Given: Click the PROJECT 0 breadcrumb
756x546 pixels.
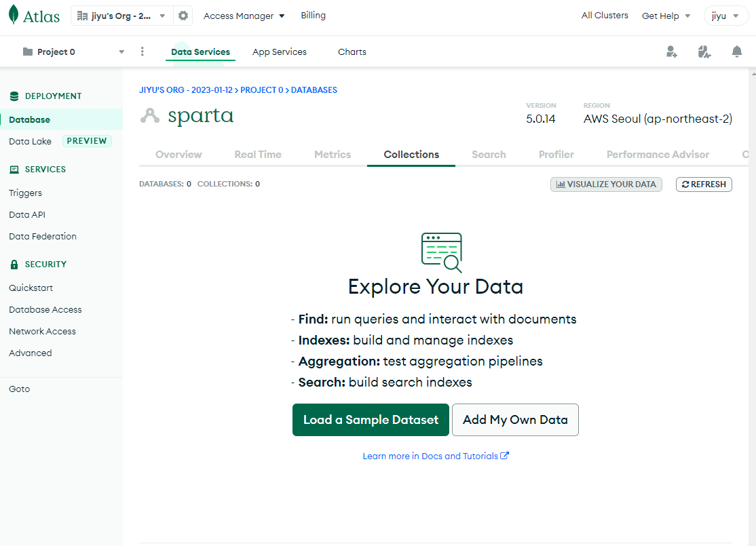Looking at the screenshot, I should tap(262, 90).
